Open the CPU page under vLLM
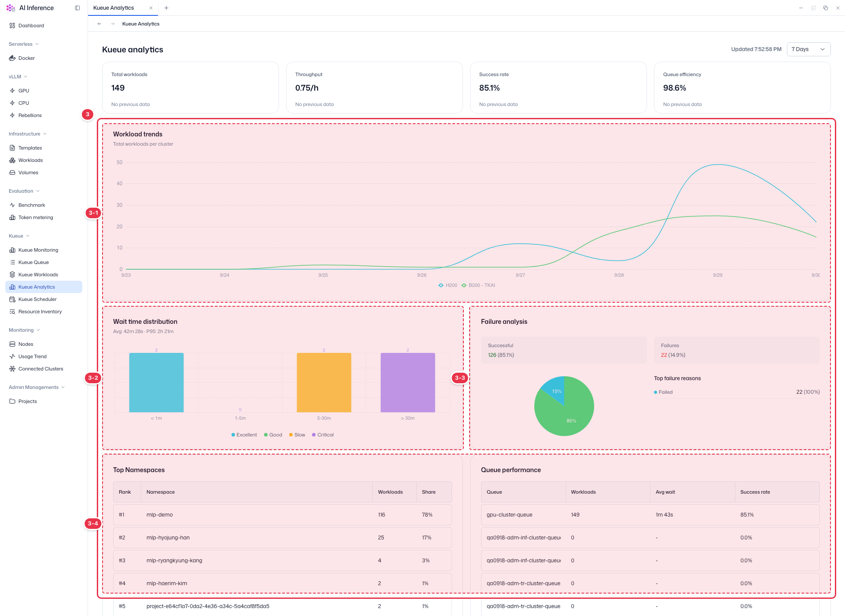 pyautogui.click(x=44, y=103)
